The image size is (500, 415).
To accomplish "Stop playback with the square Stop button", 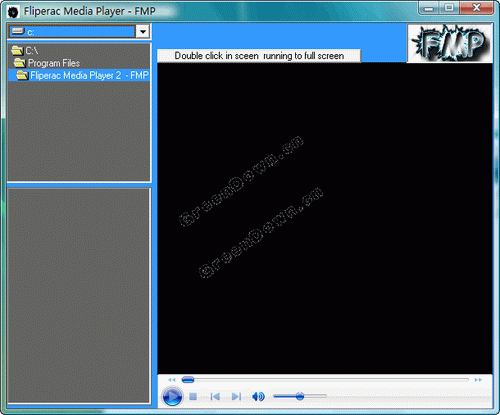I will pyautogui.click(x=193, y=396).
